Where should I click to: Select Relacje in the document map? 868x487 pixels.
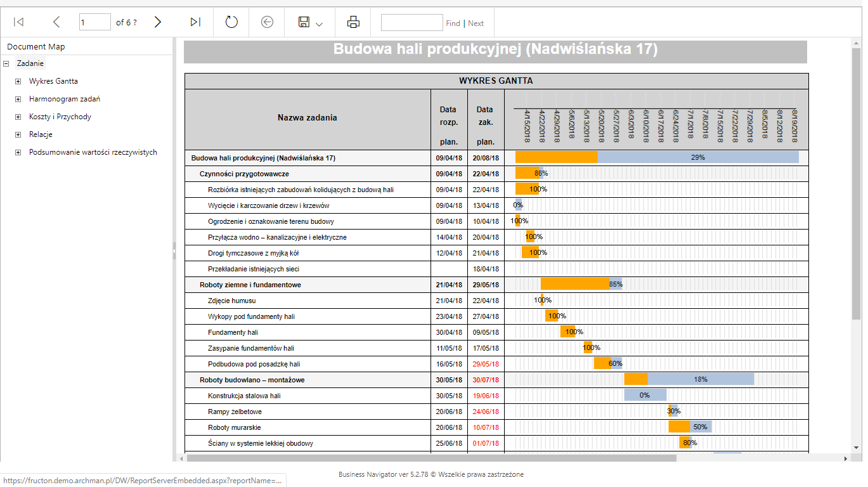(41, 134)
